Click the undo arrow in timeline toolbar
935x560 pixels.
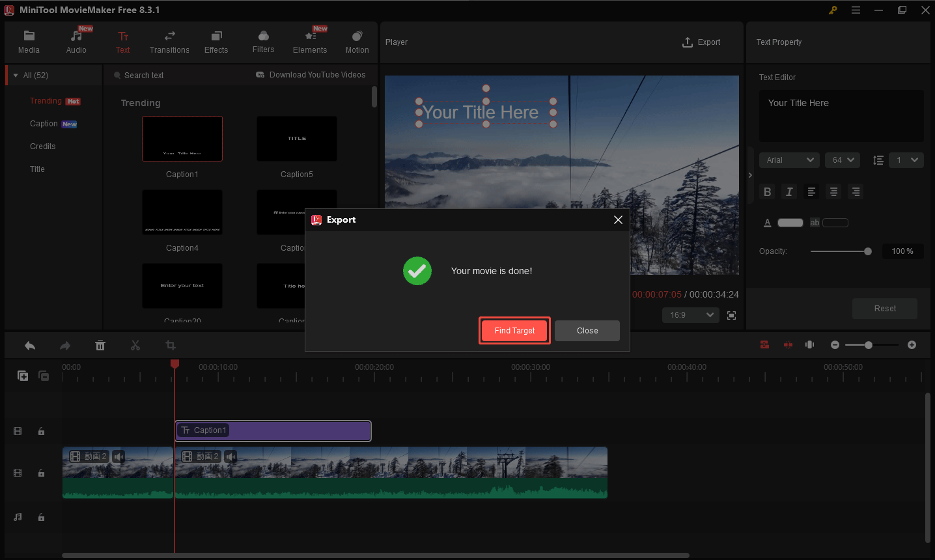30,346
